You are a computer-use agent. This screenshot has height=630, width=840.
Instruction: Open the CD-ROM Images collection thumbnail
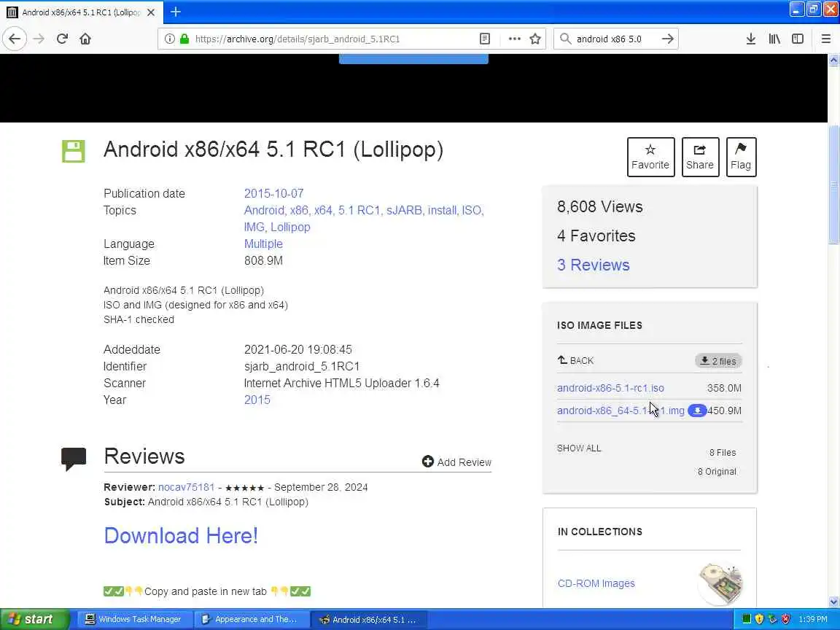click(x=720, y=583)
